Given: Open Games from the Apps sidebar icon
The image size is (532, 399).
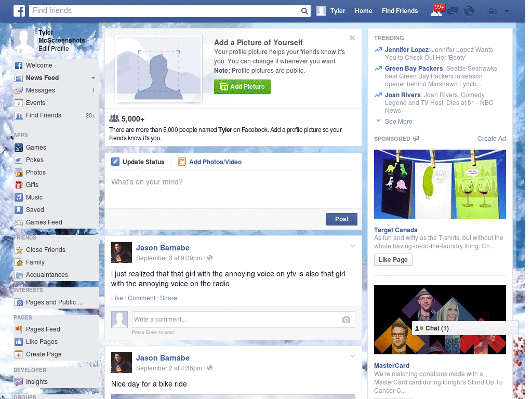Looking at the screenshot, I should pos(18,148).
